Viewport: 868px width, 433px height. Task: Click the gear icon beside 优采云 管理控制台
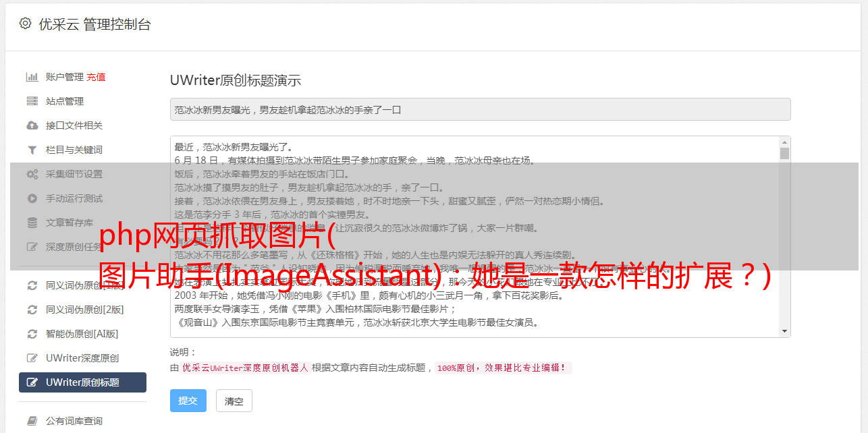(25, 24)
